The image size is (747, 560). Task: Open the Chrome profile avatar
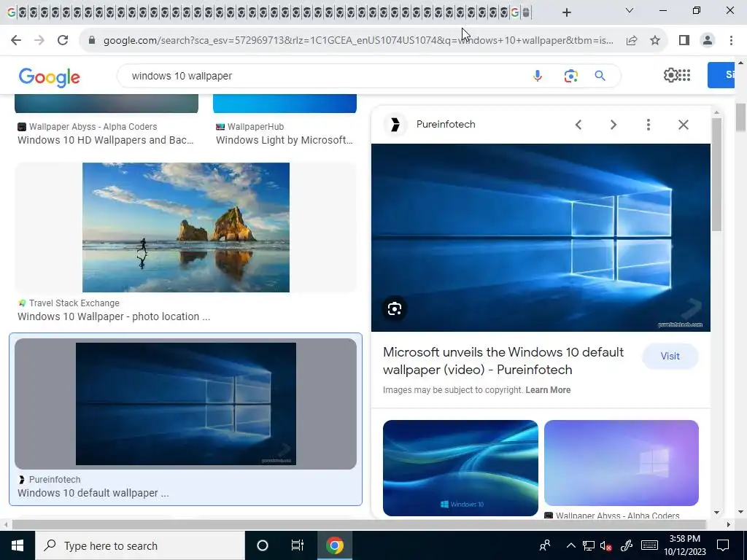708,41
